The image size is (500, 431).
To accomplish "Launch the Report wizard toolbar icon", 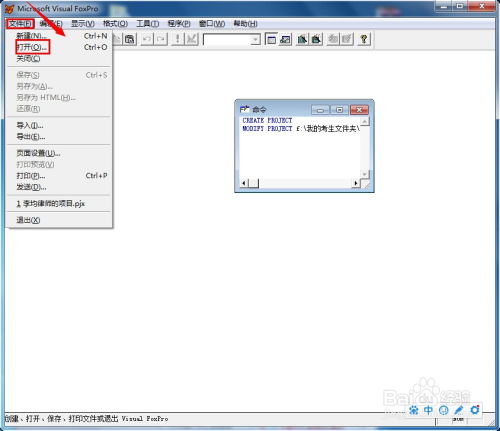I will (316, 39).
